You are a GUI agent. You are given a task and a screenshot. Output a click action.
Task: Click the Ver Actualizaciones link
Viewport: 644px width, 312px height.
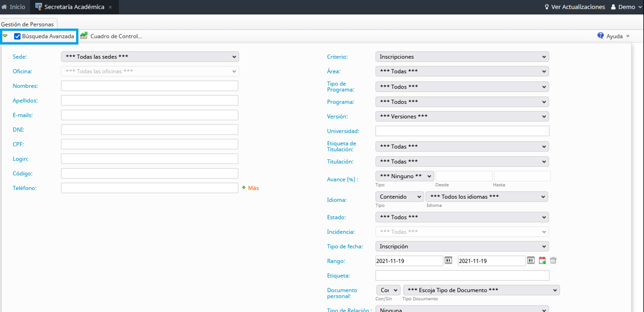click(574, 7)
